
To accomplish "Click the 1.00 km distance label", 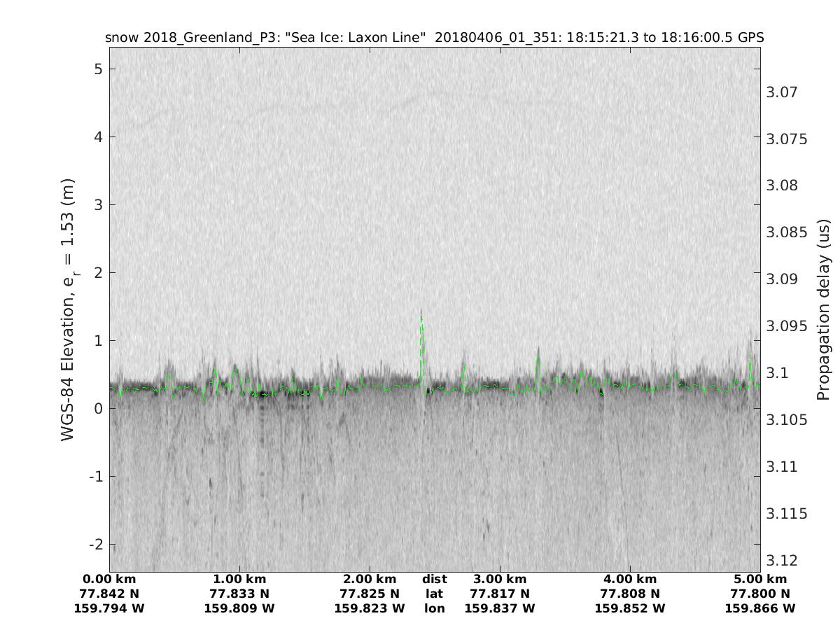I will coord(239,580).
